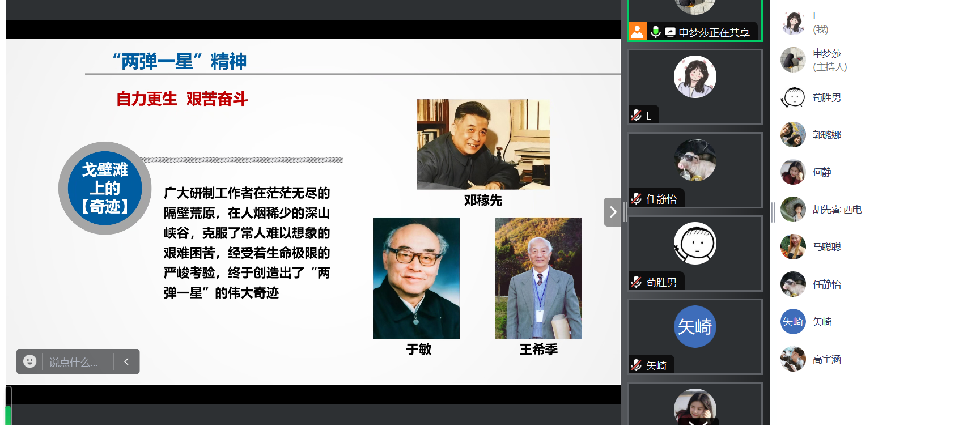Image resolution: width=980 pixels, height=426 pixels.
Task: Select 胡先睿 西电 in participant list
Action: coord(837,210)
